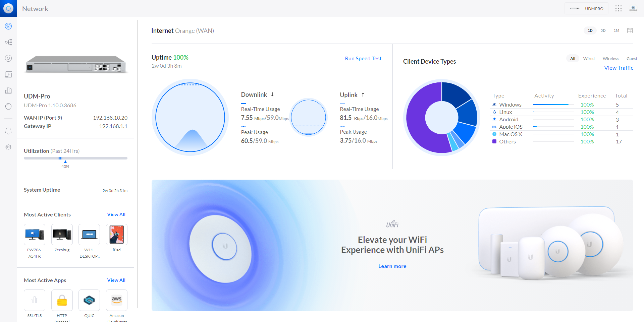
Task: Switch time range to 1M
Action: [616, 30]
